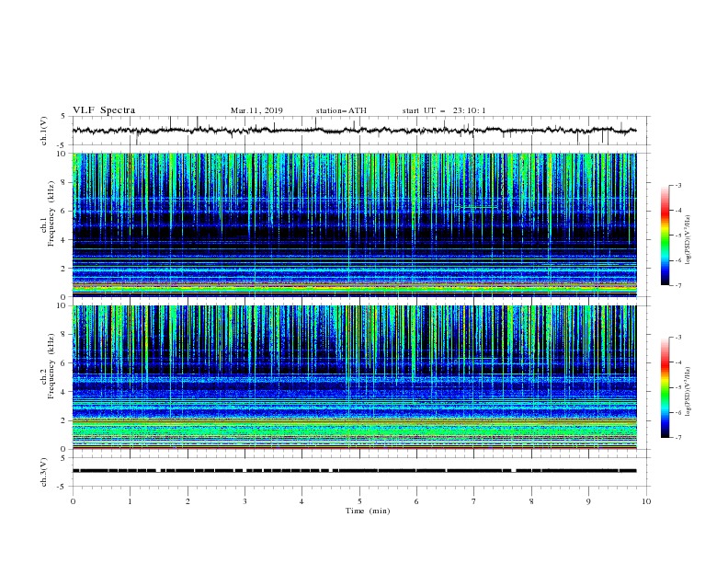Click the 'start UT = 23:10:1' text
Image resolution: width=728 pixels, height=563 pixels.
click(x=443, y=110)
